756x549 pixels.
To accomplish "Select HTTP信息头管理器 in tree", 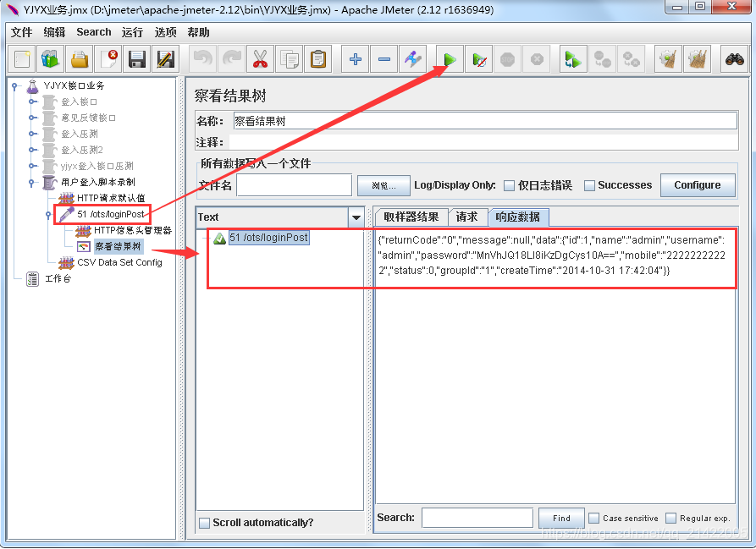I will 133,230.
